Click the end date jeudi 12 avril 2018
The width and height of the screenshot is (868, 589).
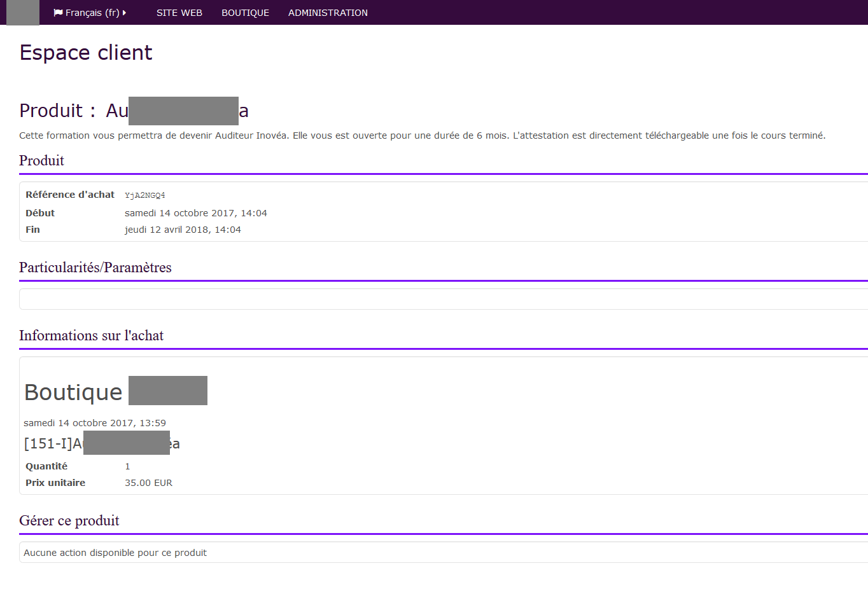pyautogui.click(x=183, y=230)
